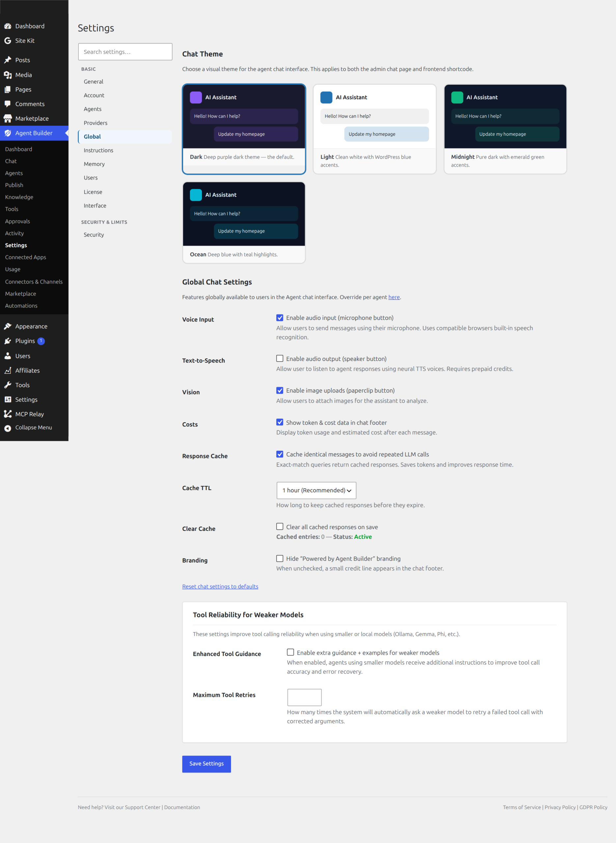Click the MCP Relay icon

(x=8, y=414)
